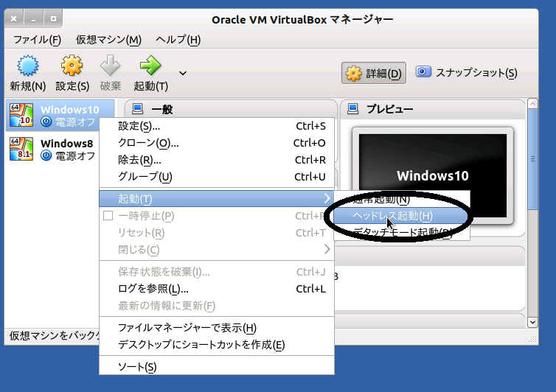Screen dimensions: 556x392
Task: Open the ヘルプ(H) menu
Action: [178, 39]
